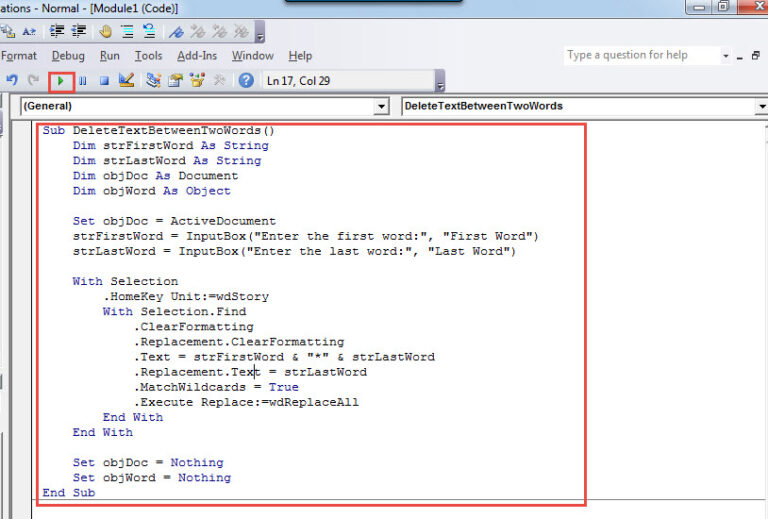Open the Format menu
The image size is (768, 519).
coord(19,56)
